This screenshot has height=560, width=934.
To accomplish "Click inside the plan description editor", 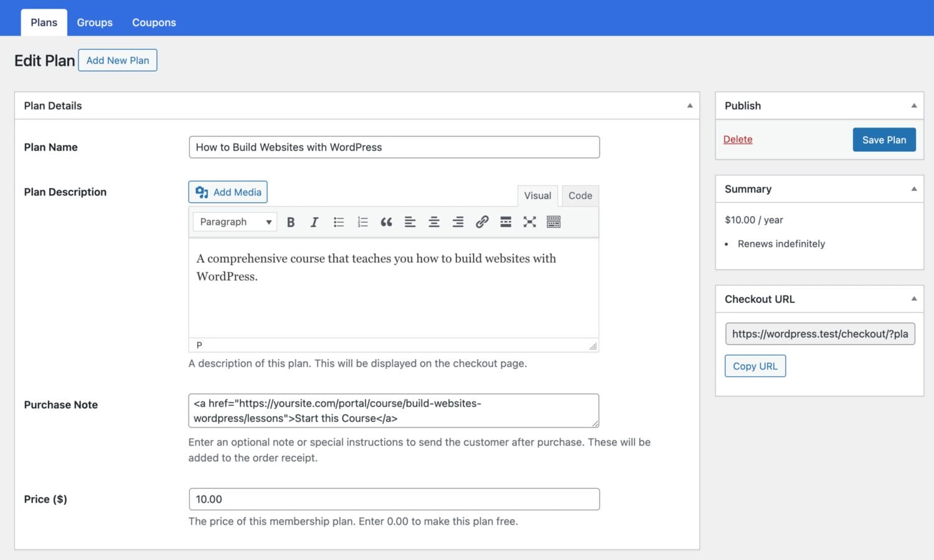I will click(x=394, y=288).
